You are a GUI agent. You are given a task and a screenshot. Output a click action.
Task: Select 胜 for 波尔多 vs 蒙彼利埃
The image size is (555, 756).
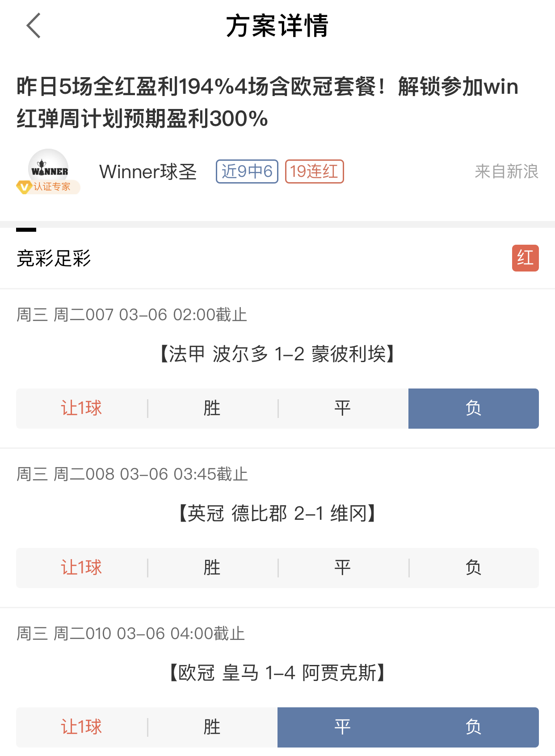[212, 409]
